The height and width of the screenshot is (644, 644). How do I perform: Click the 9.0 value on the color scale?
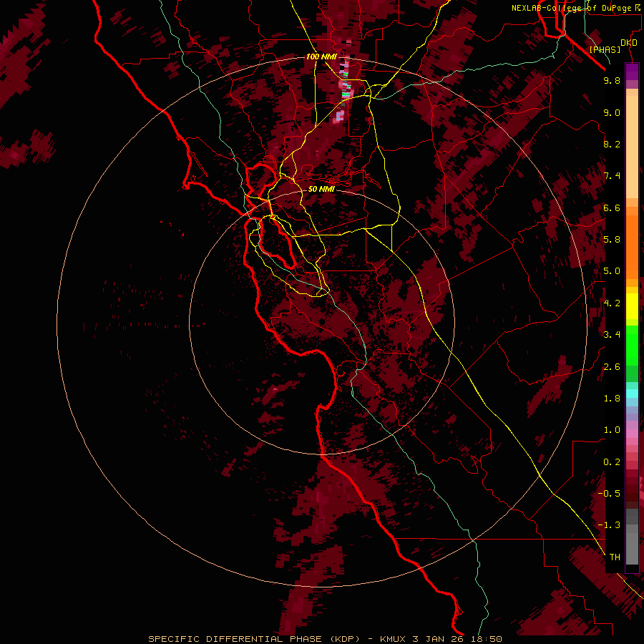coord(612,113)
